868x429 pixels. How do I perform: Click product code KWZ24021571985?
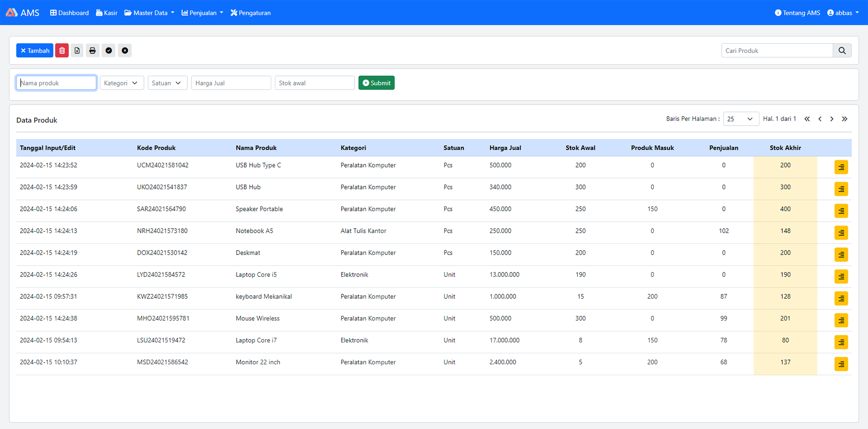(x=162, y=297)
